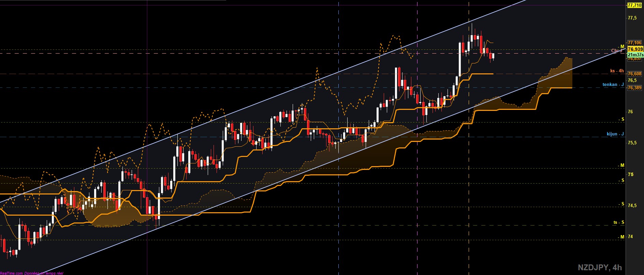The height and width of the screenshot is (275, 644).
Task: Open the RealTime.com link
Action: coord(12,273)
